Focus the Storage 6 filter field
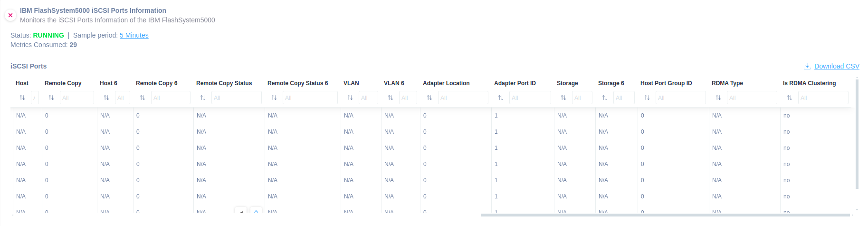This screenshot has width=868, height=226. pos(624,98)
